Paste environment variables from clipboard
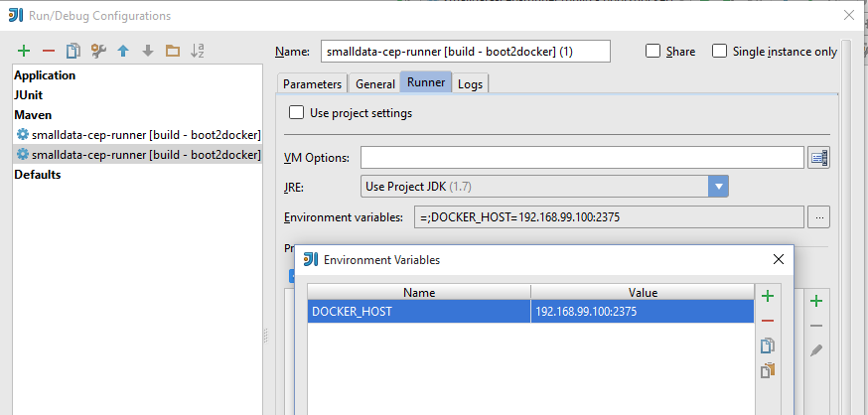The height and width of the screenshot is (415, 868). point(767,370)
